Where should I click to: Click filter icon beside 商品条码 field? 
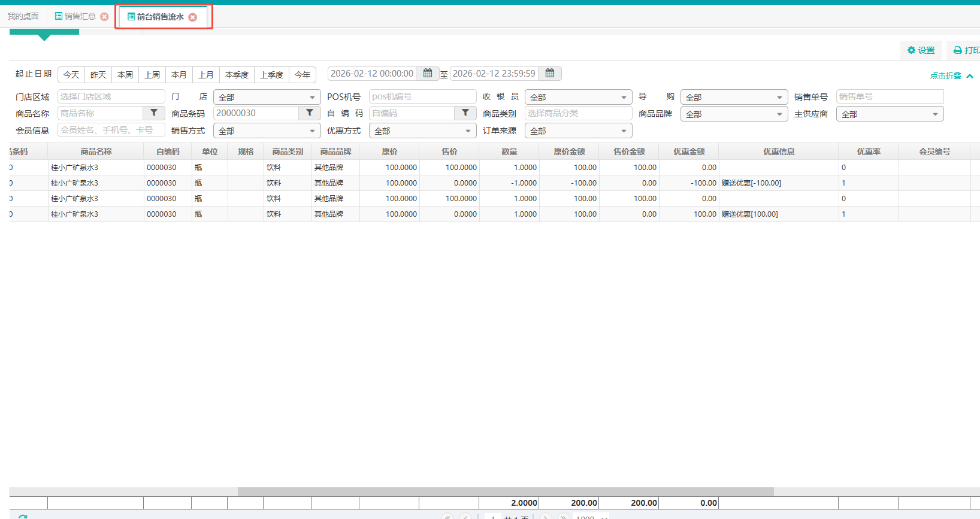pos(310,113)
